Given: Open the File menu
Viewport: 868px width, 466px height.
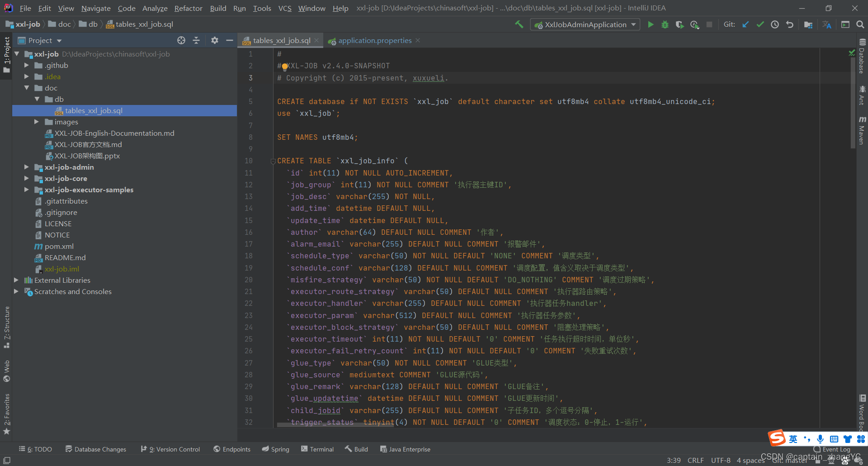Looking at the screenshot, I should pyautogui.click(x=25, y=8).
